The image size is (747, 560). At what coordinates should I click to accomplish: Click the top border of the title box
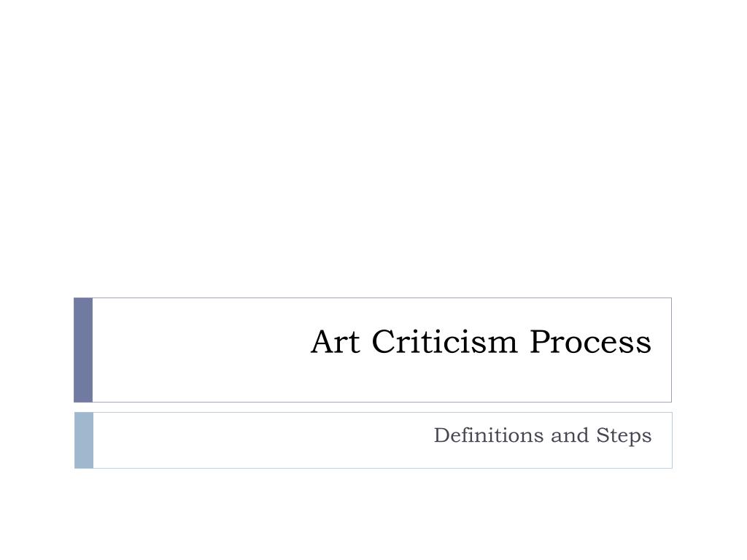tap(382, 298)
